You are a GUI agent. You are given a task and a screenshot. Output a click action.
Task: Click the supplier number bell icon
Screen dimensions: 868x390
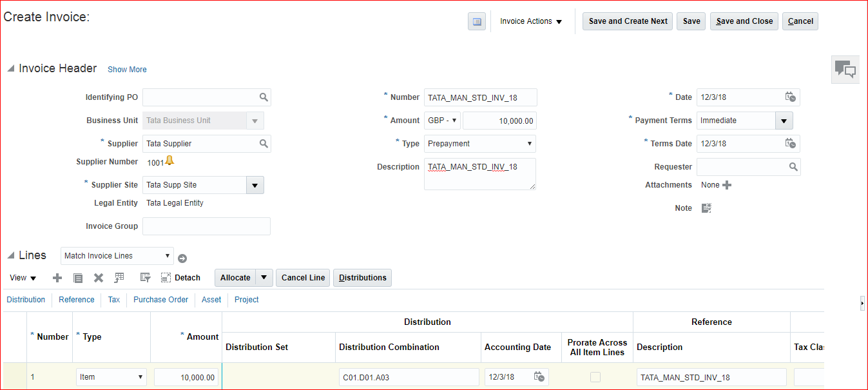click(169, 161)
